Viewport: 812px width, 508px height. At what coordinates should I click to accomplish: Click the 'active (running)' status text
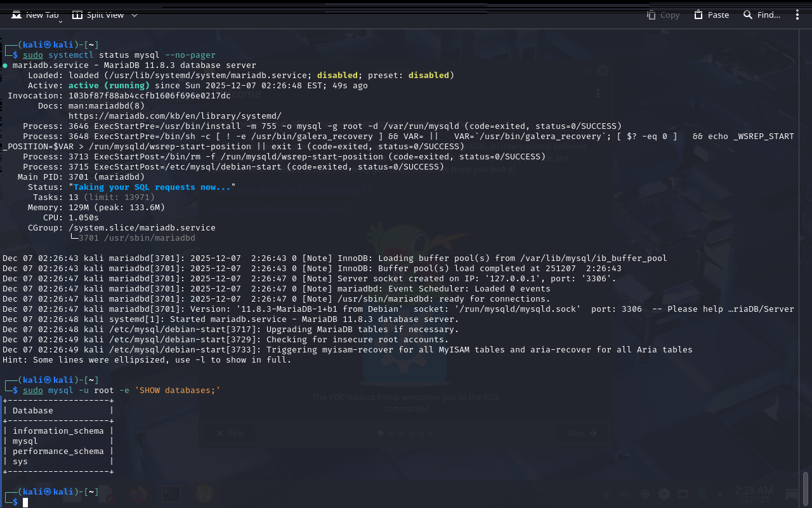pyautogui.click(x=108, y=85)
